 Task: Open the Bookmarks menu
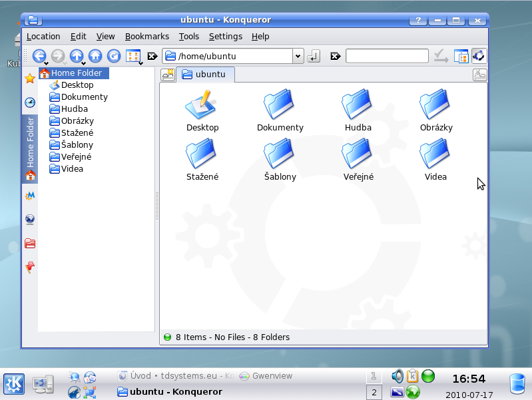pyautogui.click(x=147, y=37)
